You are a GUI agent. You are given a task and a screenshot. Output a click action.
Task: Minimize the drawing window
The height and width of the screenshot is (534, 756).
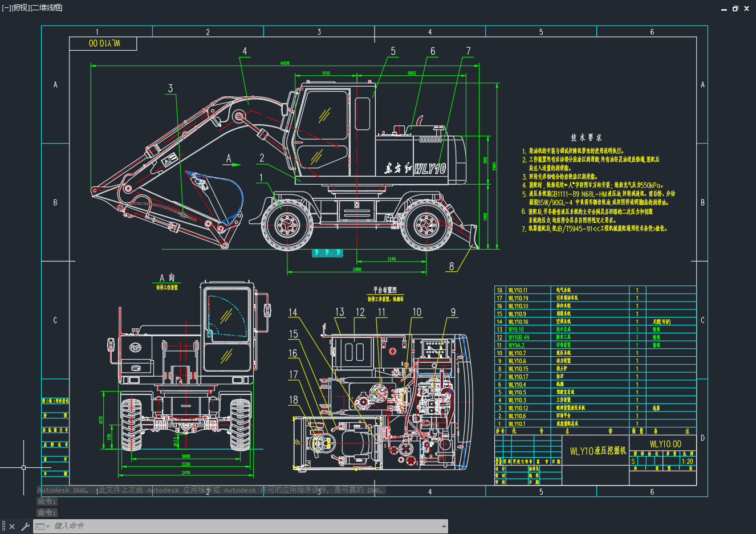click(724, 9)
